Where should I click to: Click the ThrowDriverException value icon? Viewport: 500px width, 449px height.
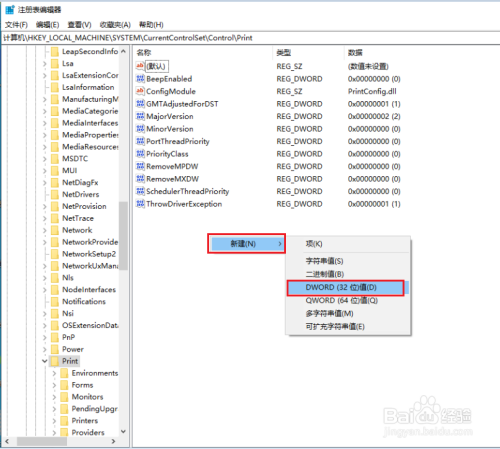(x=140, y=204)
